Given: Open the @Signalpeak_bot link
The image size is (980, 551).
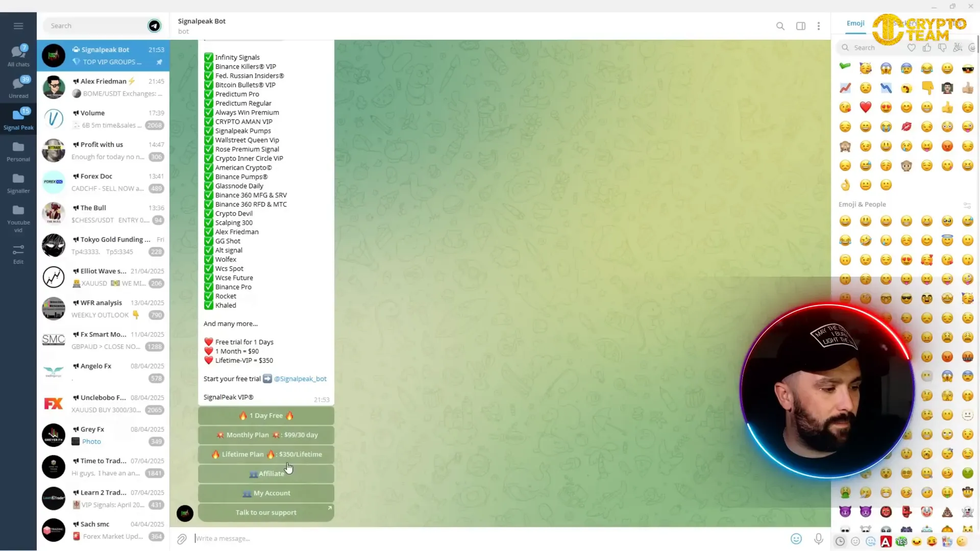Looking at the screenshot, I should (300, 379).
